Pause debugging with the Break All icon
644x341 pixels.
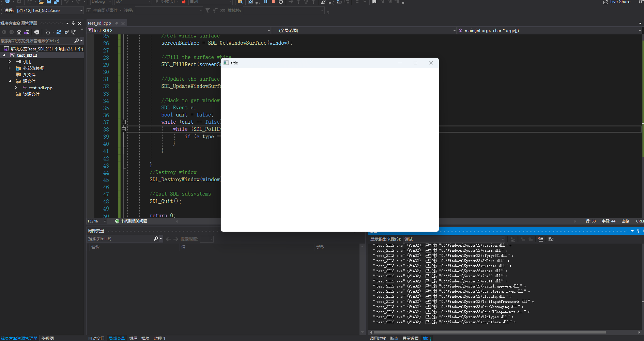coord(266,2)
